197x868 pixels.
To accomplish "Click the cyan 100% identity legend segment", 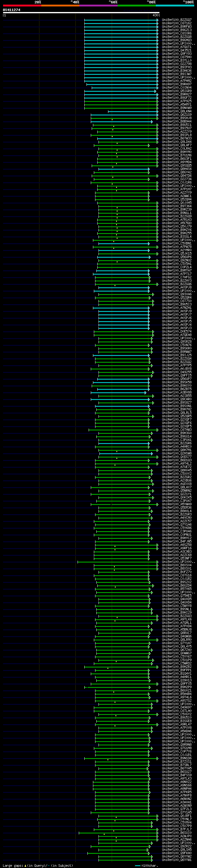I will [x=175, y=6].
